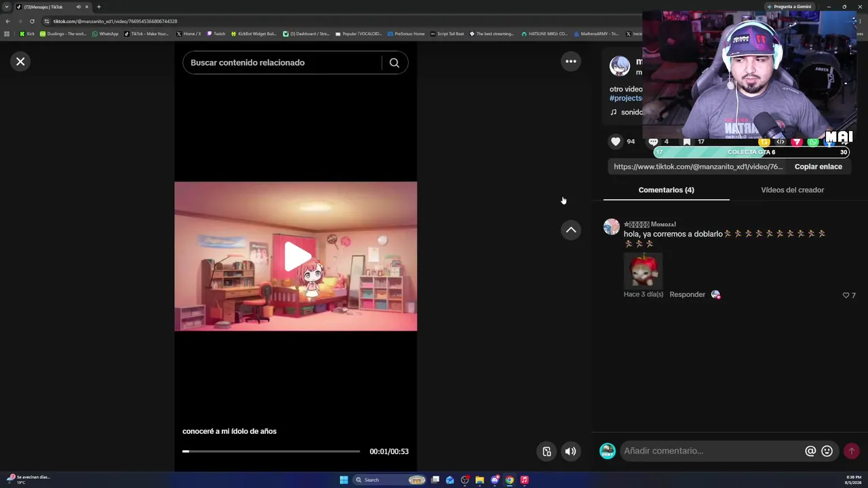Close the TikTok video viewer
This screenshot has width=868, height=488.
(20, 62)
